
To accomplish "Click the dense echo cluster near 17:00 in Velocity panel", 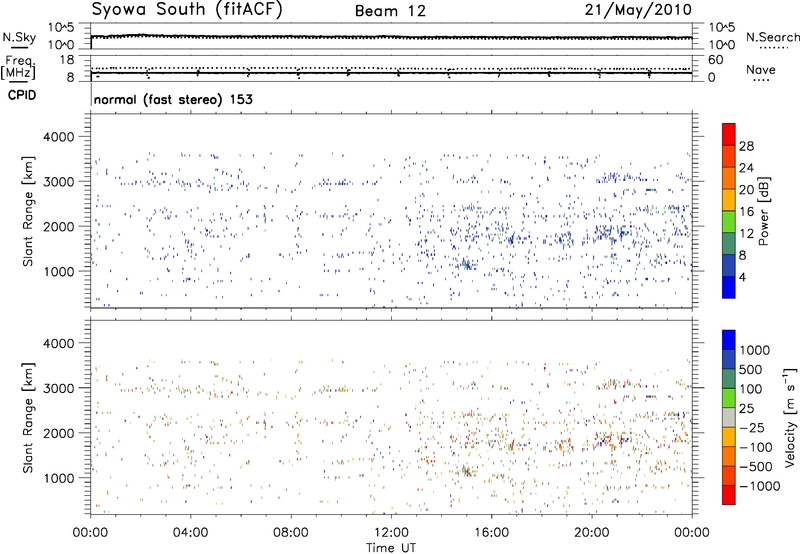I will click(x=511, y=445).
